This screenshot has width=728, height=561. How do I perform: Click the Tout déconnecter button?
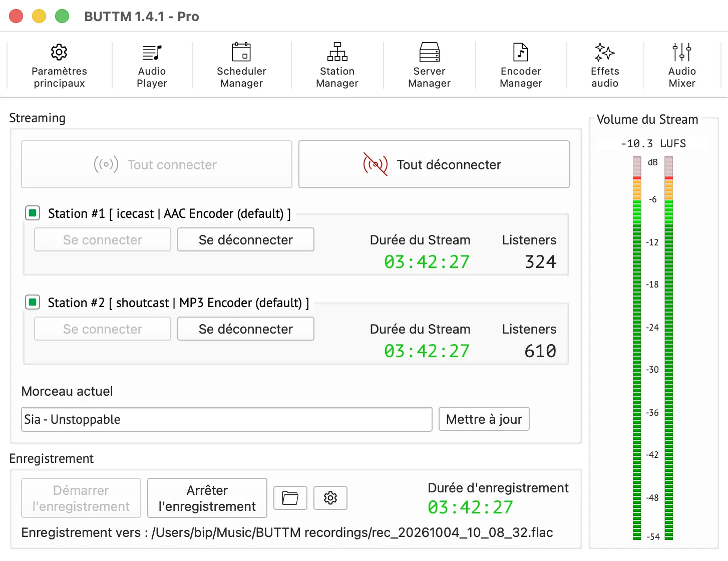[434, 164]
